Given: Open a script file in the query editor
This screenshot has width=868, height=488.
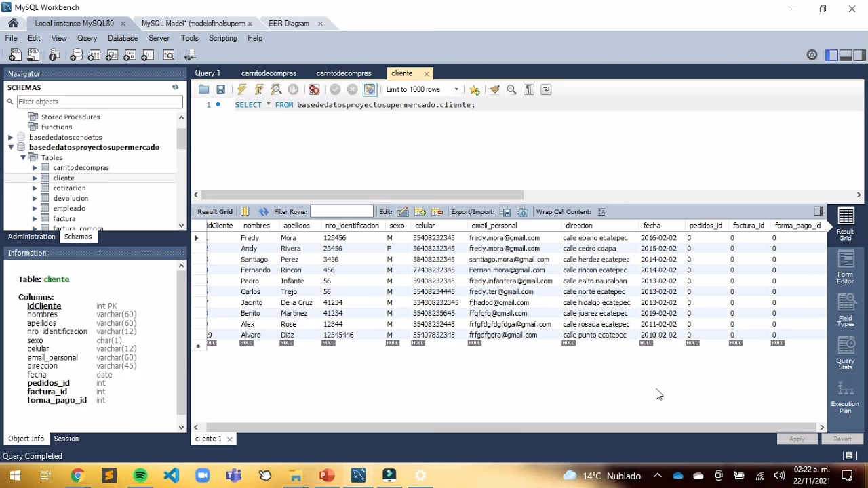Looking at the screenshot, I should [x=203, y=89].
